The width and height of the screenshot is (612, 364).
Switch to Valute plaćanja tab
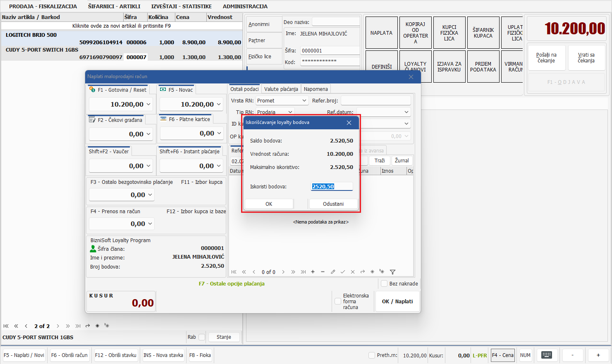(281, 89)
